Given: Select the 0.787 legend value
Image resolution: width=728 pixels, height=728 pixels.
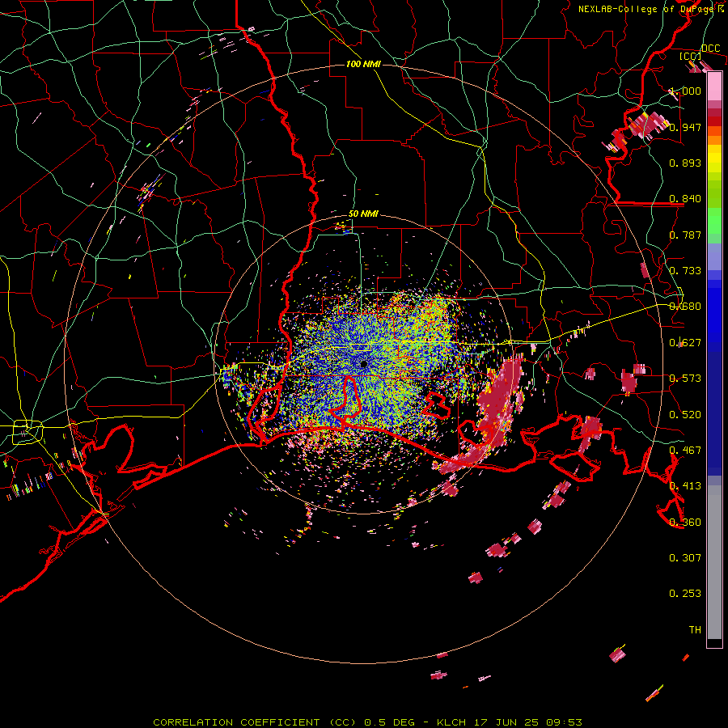Looking at the screenshot, I should coord(685,235).
